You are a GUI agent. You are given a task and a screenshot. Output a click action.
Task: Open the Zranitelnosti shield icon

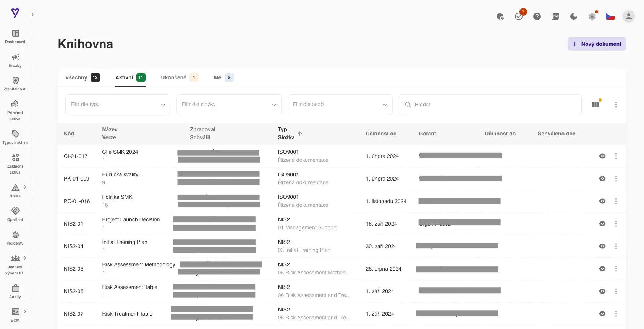point(15,81)
